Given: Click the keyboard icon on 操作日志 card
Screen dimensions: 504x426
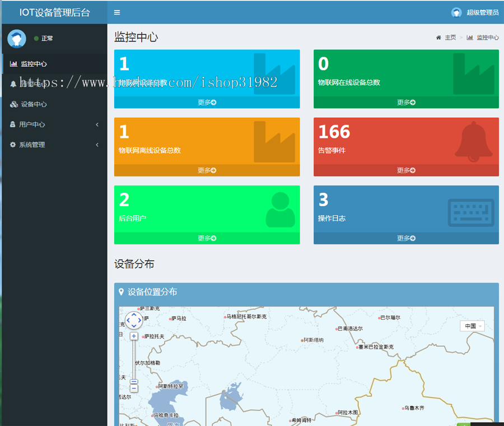Looking at the screenshot, I should [471, 212].
